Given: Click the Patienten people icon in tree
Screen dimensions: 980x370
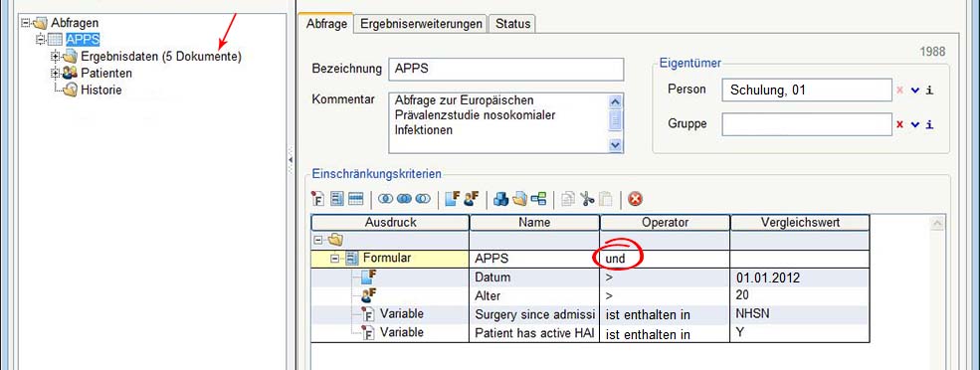Looking at the screenshot, I should pyautogui.click(x=70, y=73).
